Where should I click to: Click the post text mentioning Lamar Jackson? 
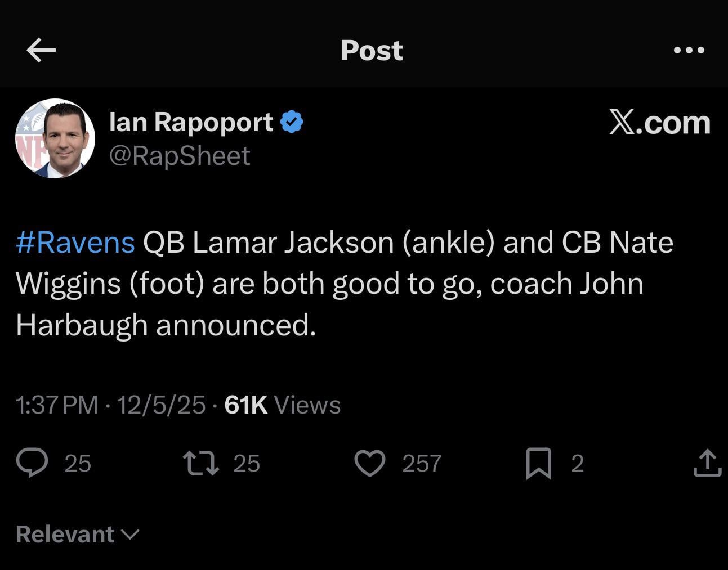[x=343, y=284]
